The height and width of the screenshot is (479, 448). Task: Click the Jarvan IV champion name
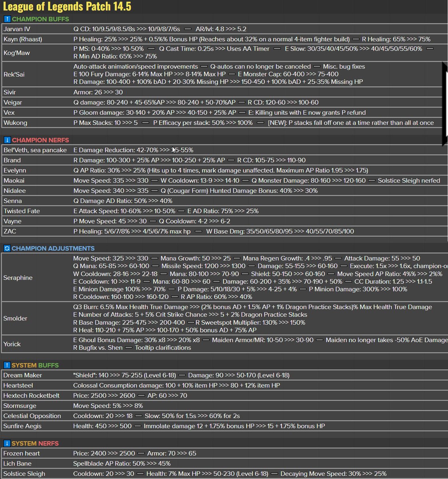coord(17,29)
